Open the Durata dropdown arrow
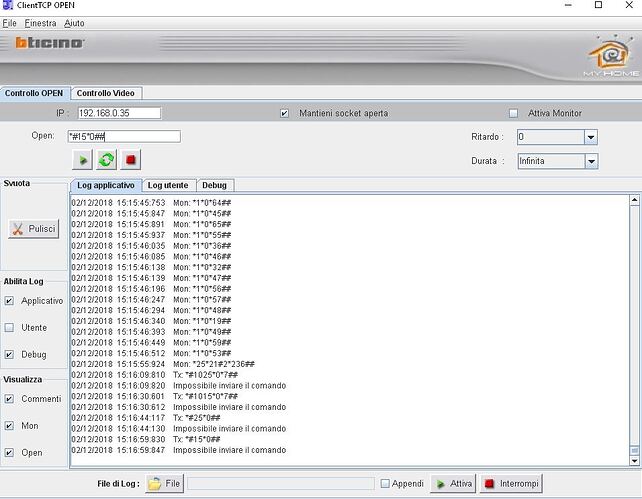The image size is (642, 499). click(591, 161)
